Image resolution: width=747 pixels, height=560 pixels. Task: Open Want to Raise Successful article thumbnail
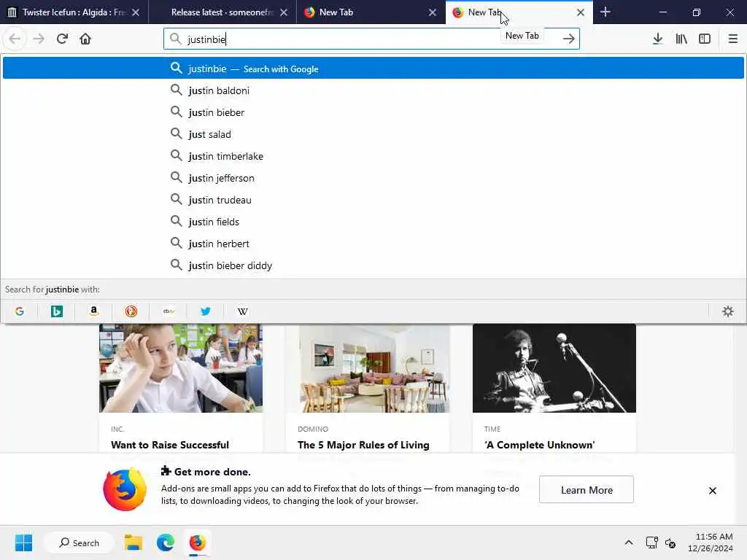(181, 368)
